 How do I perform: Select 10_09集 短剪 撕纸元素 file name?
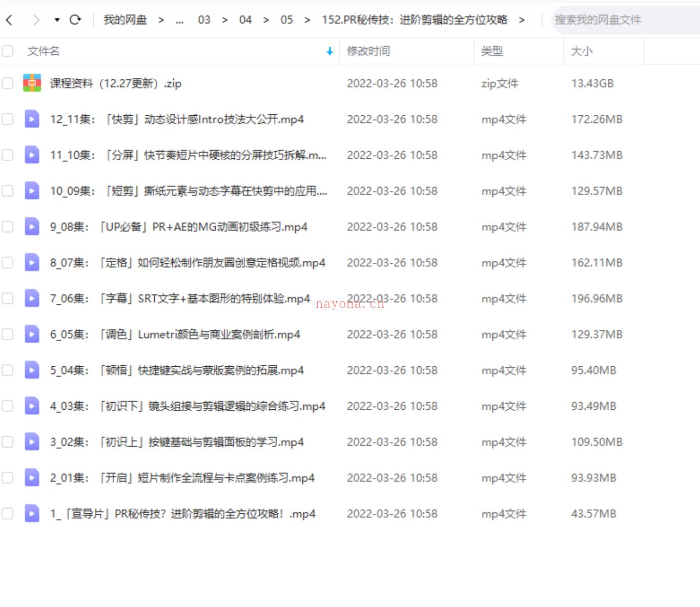point(188,191)
